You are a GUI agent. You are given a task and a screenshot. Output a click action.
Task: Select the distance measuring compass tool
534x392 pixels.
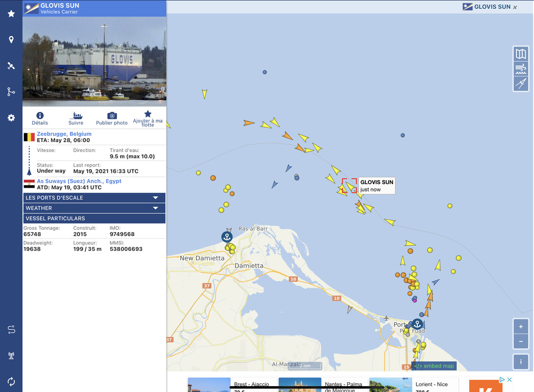pos(521,83)
